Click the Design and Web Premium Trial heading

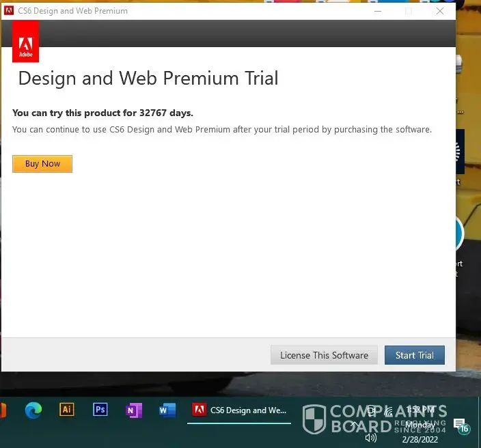tap(148, 78)
